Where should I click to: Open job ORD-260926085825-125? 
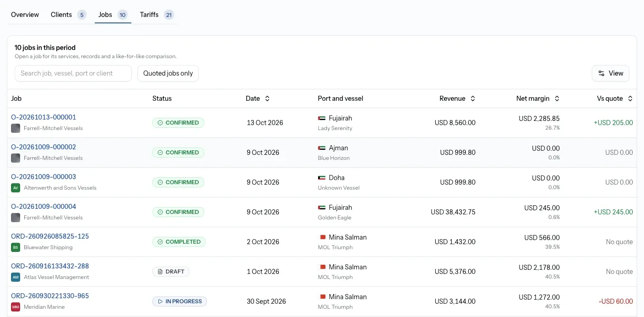point(50,236)
